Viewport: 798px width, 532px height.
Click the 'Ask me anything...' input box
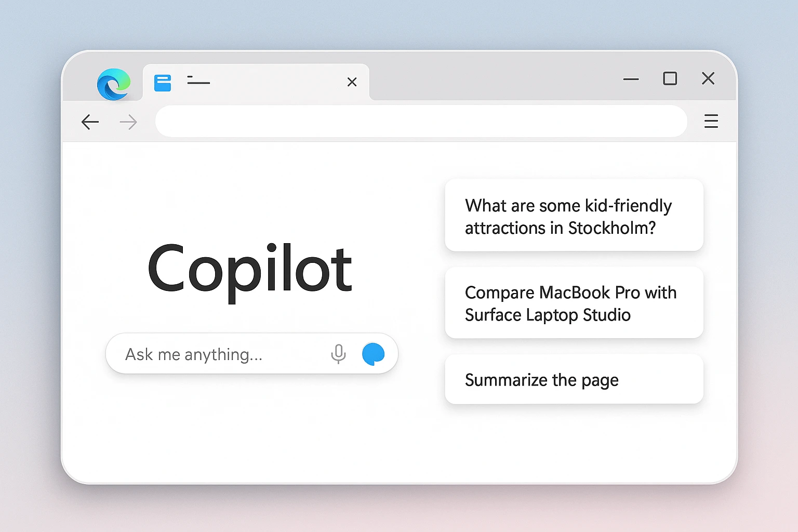point(218,354)
